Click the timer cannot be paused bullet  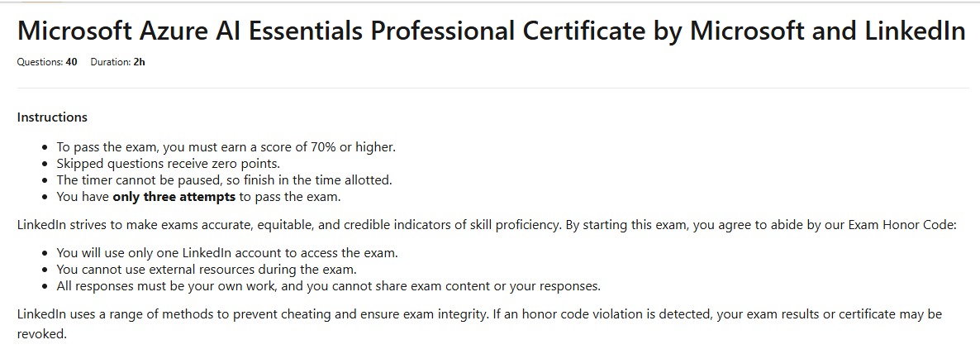click(224, 179)
